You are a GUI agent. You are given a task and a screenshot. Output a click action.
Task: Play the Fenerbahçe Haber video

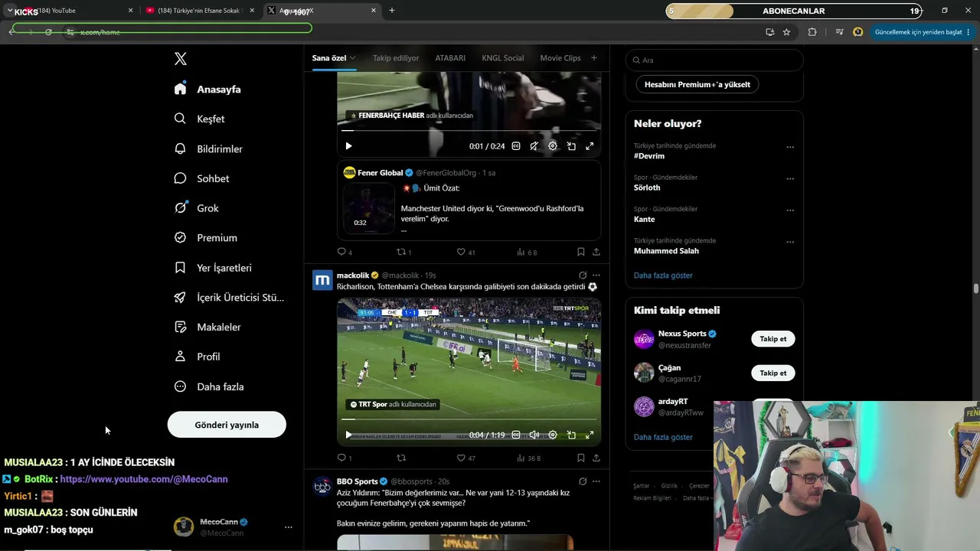348,146
